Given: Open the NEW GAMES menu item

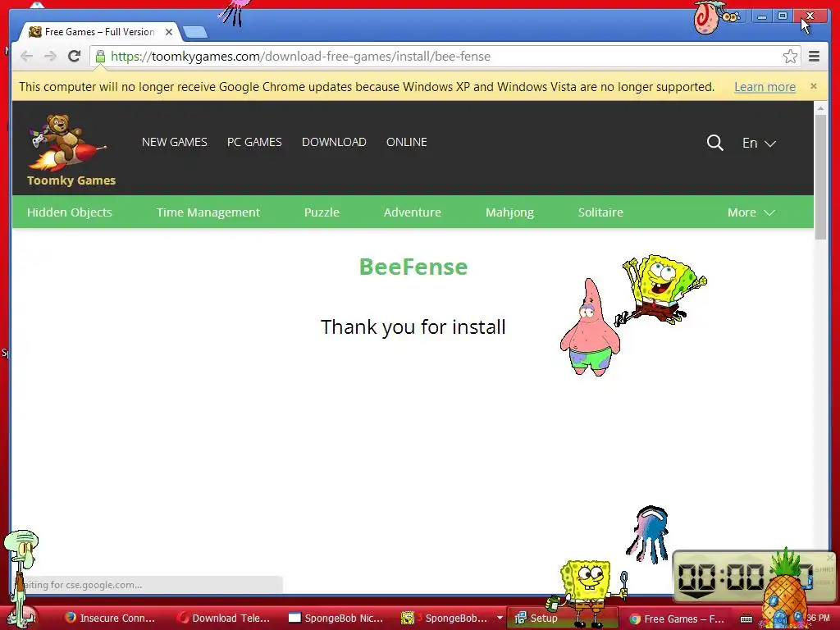Looking at the screenshot, I should pos(174,142).
